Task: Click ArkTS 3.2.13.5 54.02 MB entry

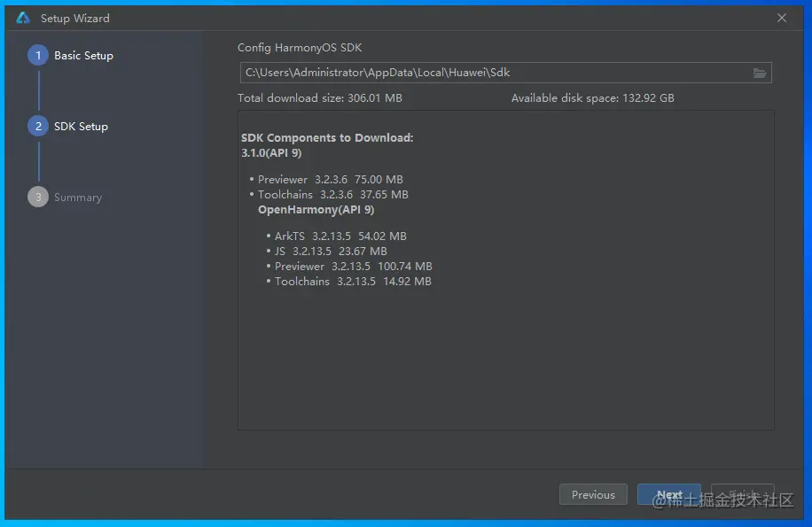Action: tap(340, 236)
